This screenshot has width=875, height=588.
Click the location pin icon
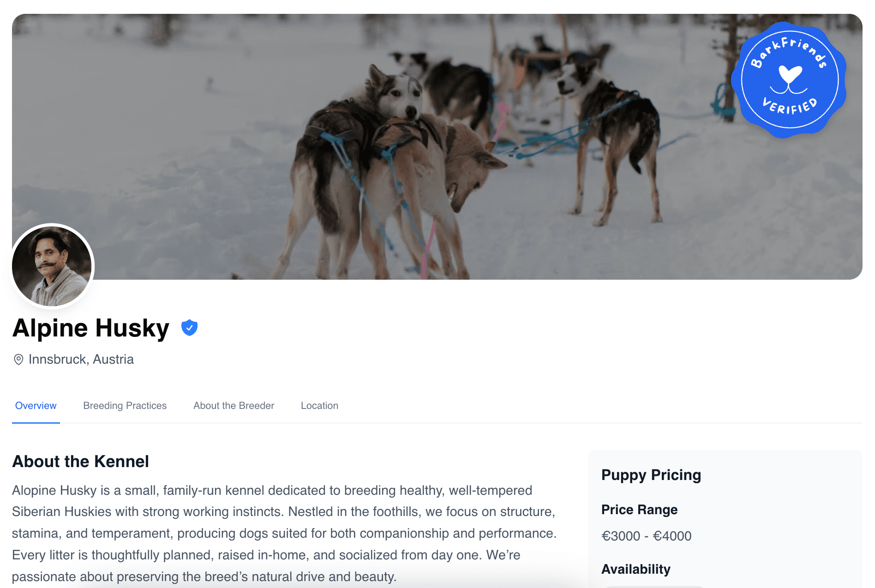pos(18,360)
